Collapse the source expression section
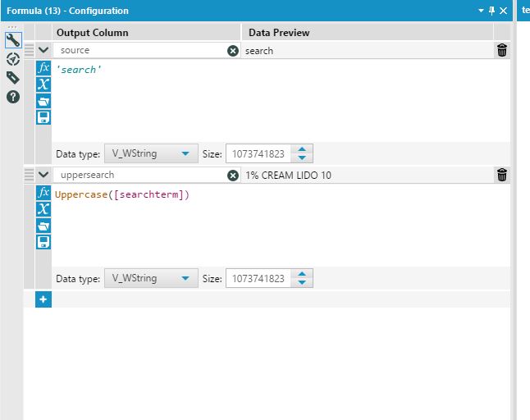530x420 pixels. tap(43, 50)
